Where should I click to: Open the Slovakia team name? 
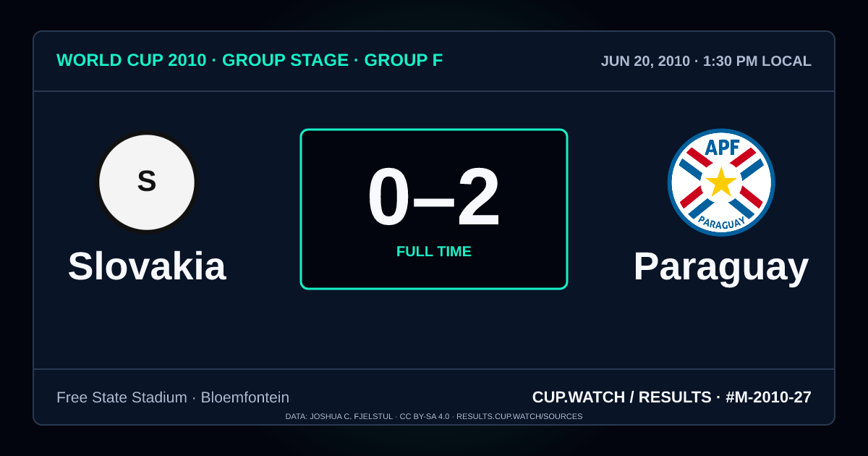[147, 266]
